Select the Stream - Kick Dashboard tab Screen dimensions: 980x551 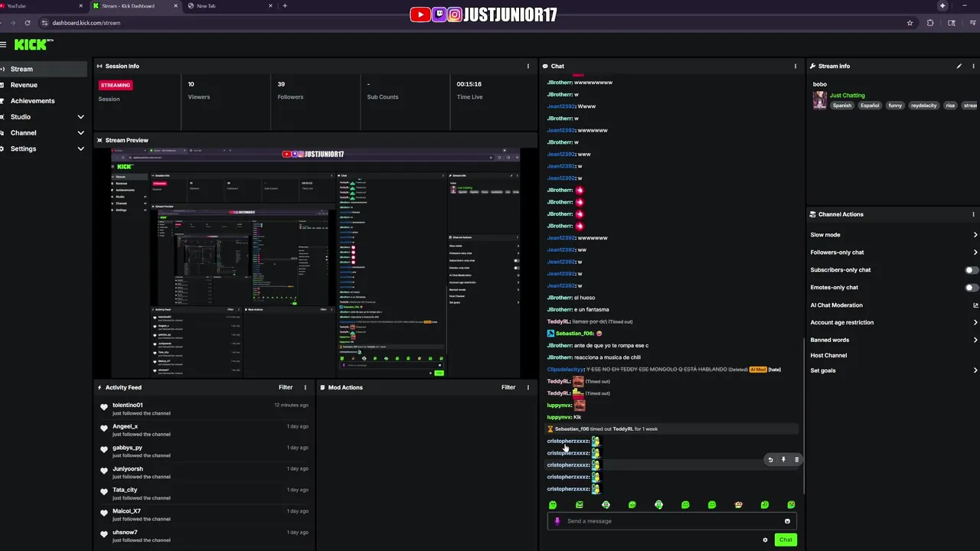click(x=135, y=6)
